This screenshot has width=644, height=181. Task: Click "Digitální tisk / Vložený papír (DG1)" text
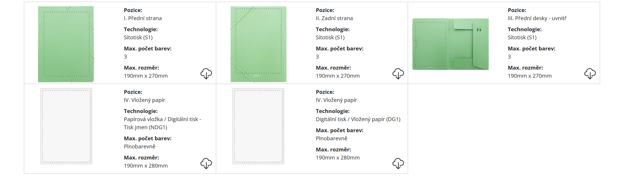click(358, 119)
